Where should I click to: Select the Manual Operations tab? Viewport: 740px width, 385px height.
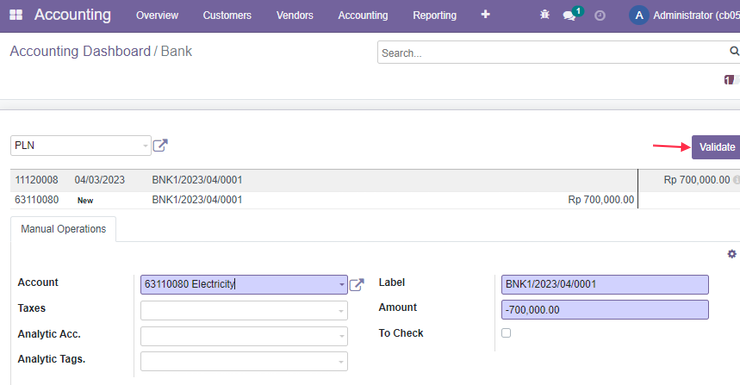(63, 229)
